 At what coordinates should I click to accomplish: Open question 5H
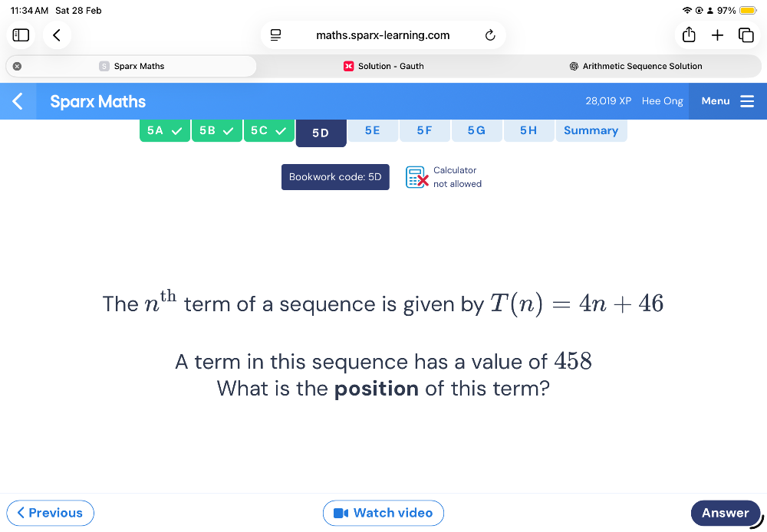click(528, 130)
